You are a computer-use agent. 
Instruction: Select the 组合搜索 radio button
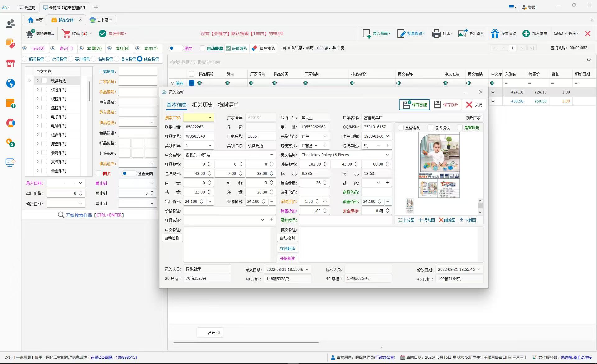(x=140, y=59)
